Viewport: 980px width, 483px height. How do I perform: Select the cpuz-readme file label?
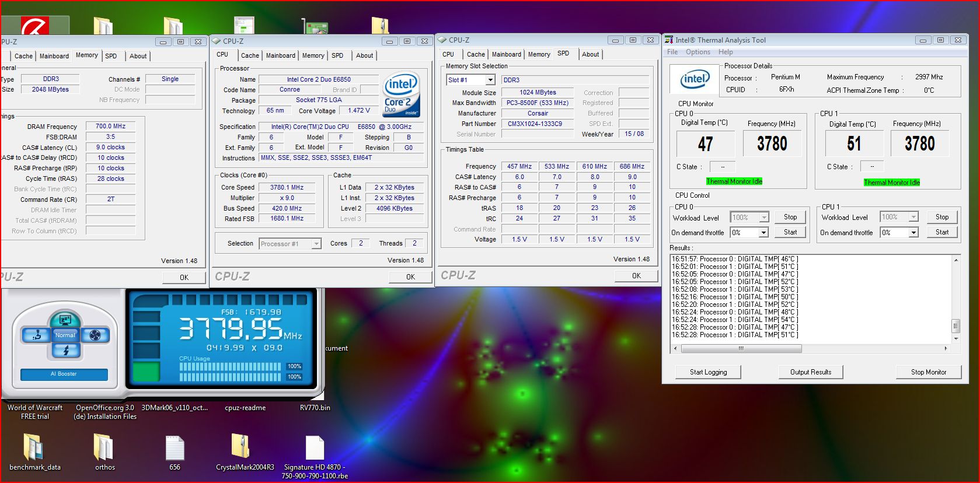pos(245,408)
